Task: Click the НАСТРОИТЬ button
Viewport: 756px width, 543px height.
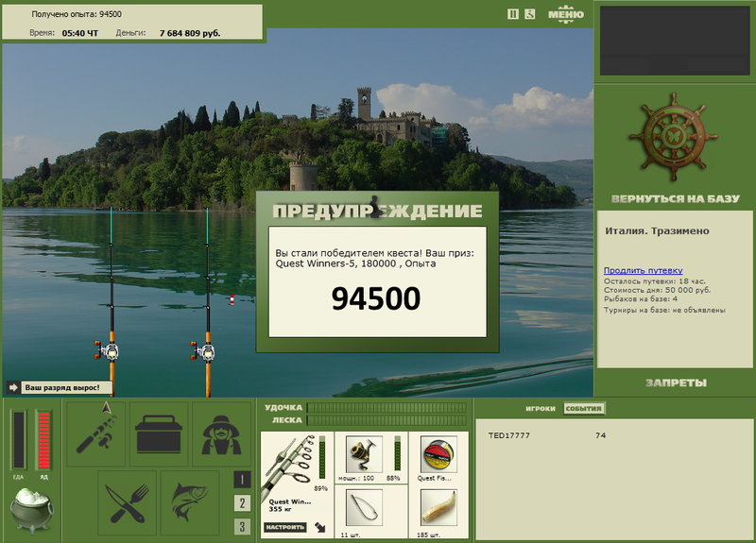Action: point(284,527)
